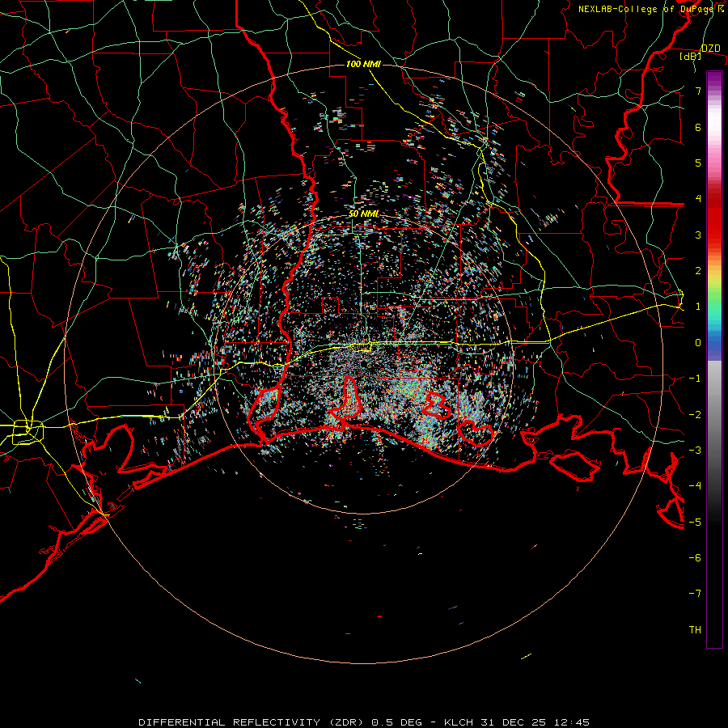This screenshot has height=728, width=728.
Task: Select the 31 DEC 25 date in the caption
Action: tap(514, 722)
